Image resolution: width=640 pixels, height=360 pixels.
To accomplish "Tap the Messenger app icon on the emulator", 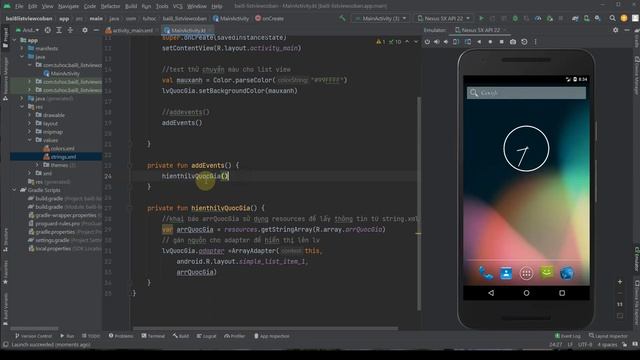I will coord(547,272).
